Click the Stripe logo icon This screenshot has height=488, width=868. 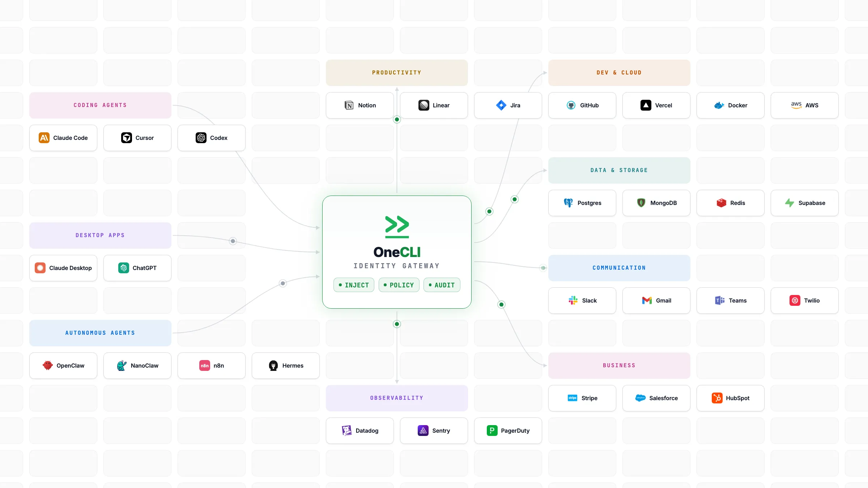(x=573, y=398)
